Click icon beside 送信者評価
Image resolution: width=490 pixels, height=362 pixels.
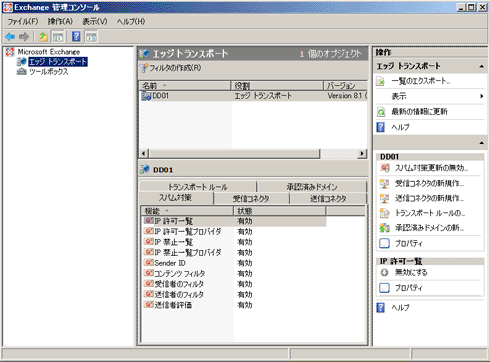(x=149, y=305)
